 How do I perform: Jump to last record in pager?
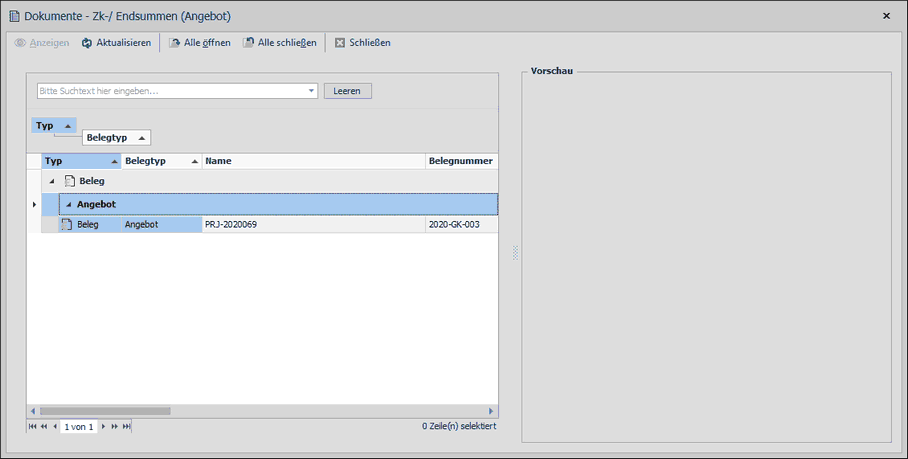(x=127, y=427)
